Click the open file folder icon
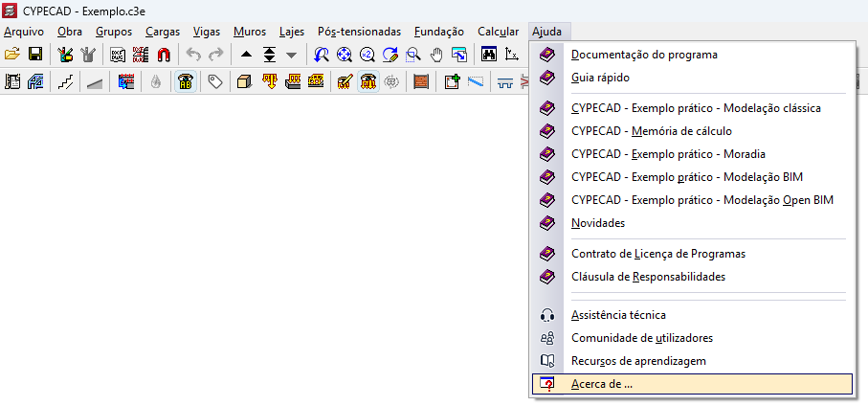The image size is (868, 406). point(13,55)
